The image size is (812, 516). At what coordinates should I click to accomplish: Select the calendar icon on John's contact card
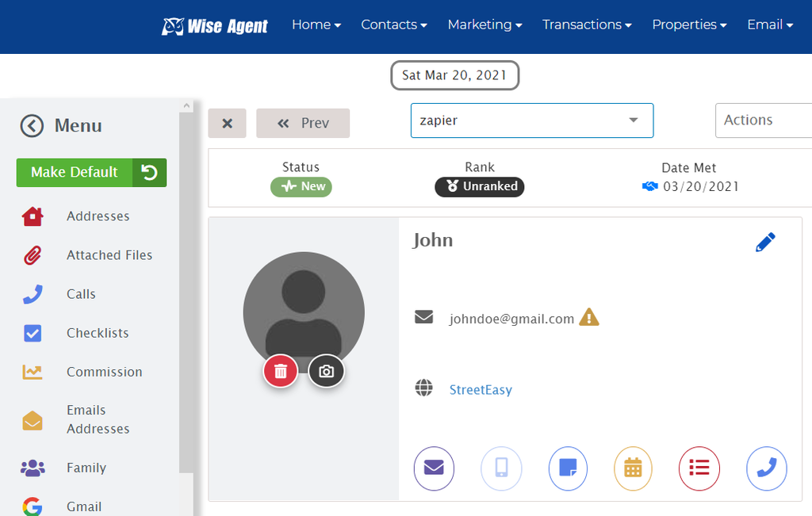633,468
